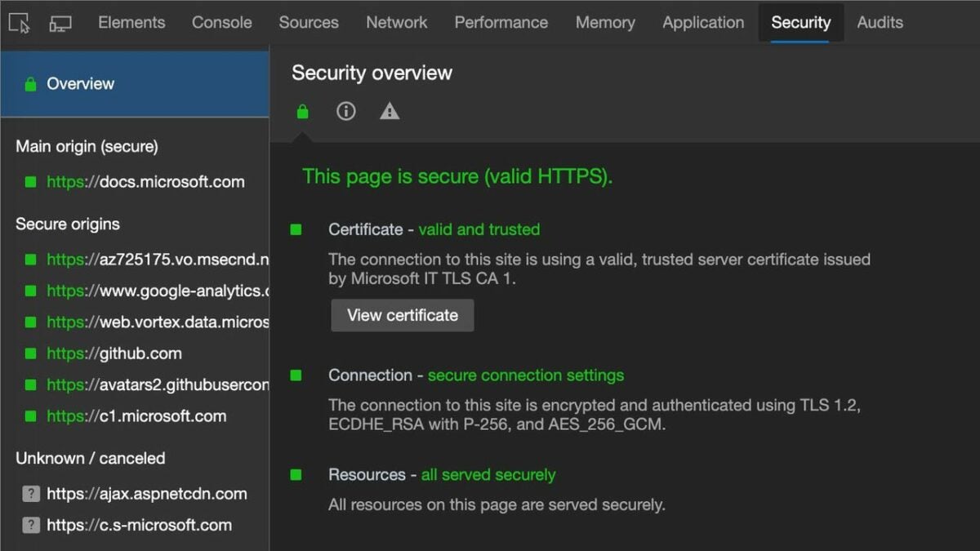Click the 'Security overview' title
This screenshot has height=551, width=980.
(x=372, y=73)
